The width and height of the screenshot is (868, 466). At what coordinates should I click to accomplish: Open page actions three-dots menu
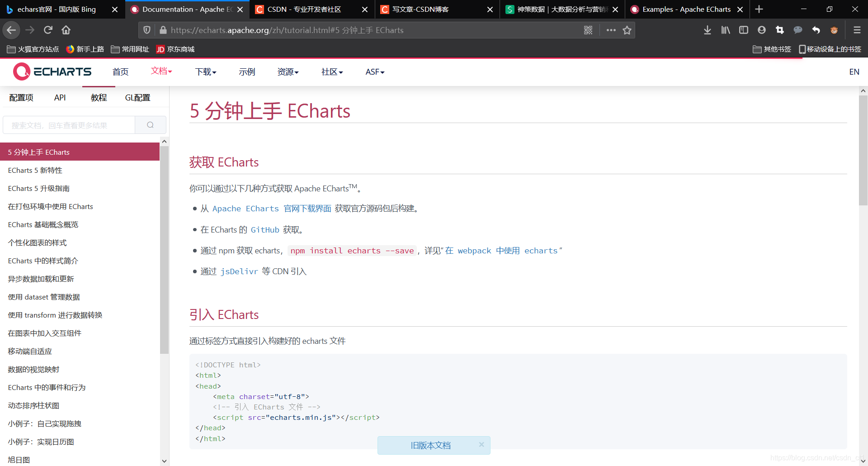coord(611,30)
